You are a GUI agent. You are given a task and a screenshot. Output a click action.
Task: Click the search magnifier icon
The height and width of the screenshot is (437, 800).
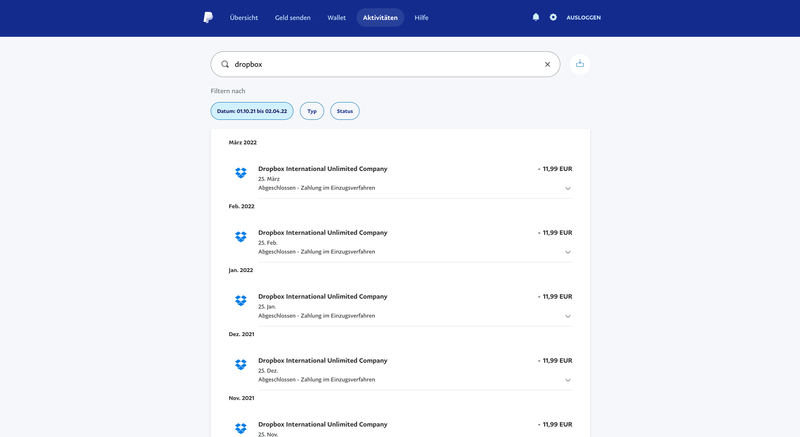tap(225, 64)
